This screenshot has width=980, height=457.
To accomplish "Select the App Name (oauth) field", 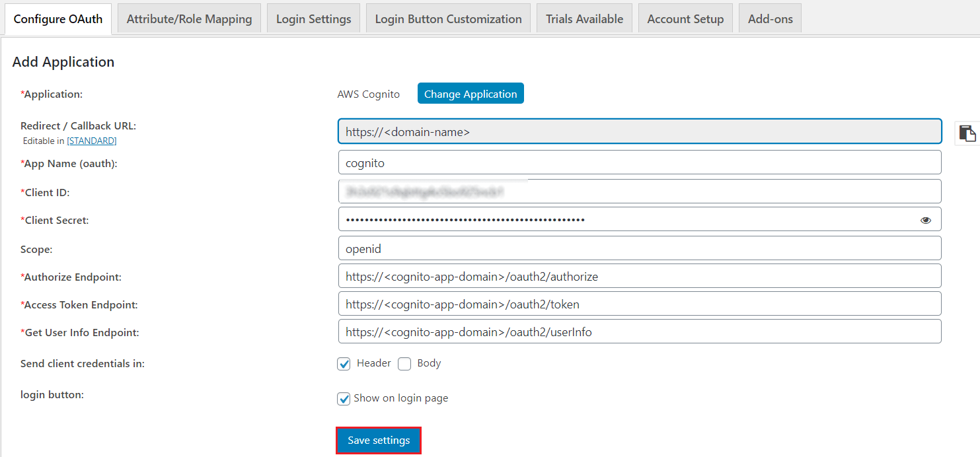I will coord(639,162).
